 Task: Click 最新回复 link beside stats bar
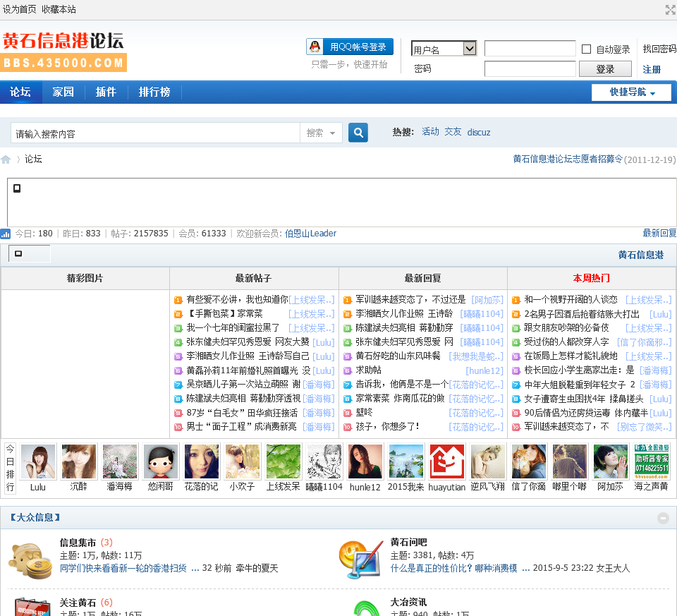[659, 234]
